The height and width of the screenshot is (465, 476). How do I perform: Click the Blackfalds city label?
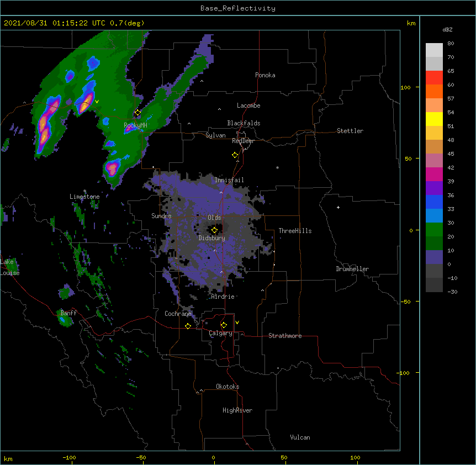click(x=244, y=123)
